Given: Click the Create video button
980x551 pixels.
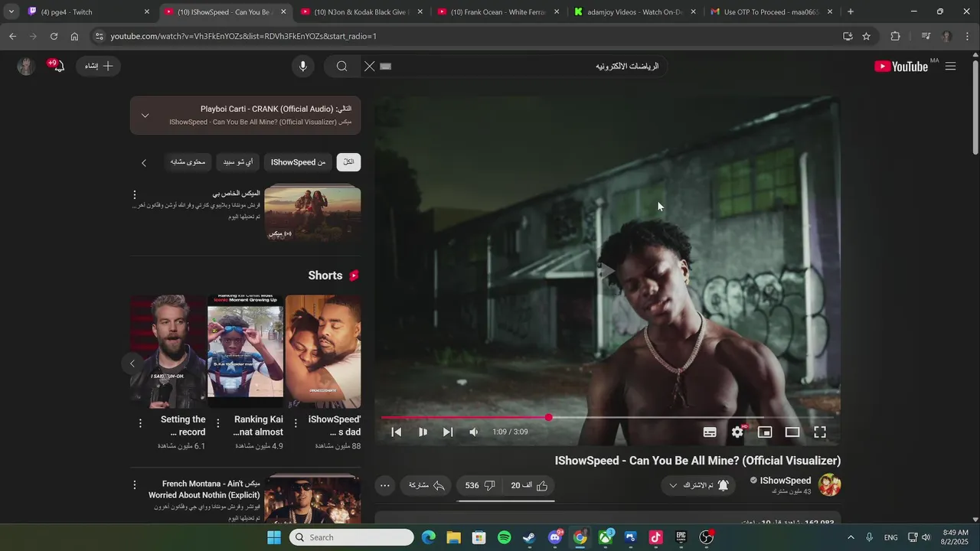Looking at the screenshot, I should [x=99, y=67].
